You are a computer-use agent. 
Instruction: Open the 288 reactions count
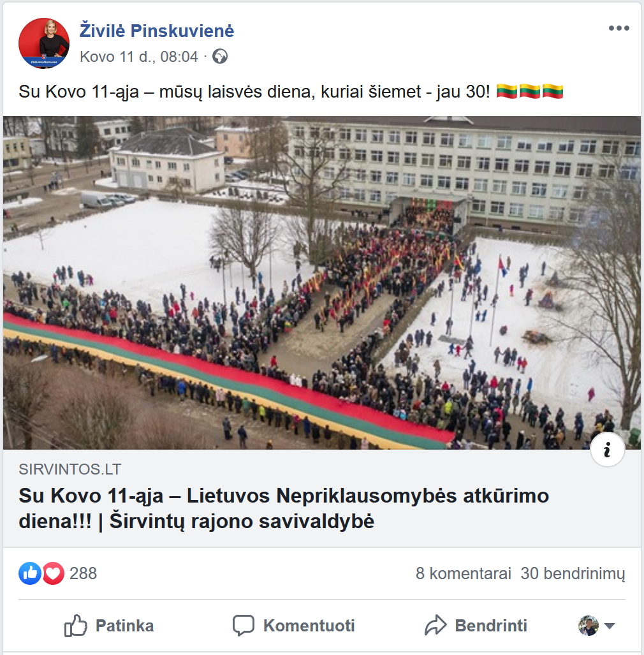83,573
